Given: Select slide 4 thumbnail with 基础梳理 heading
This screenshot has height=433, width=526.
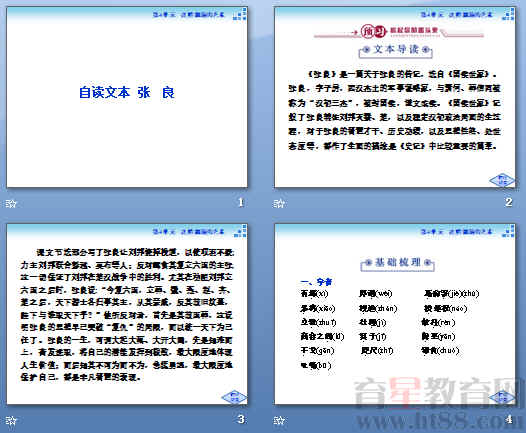Looking at the screenshot, I should (x=395, y=314).
